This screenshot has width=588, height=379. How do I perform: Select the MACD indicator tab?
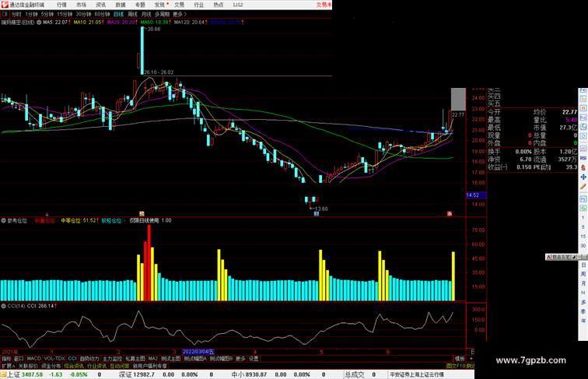(x=33, y=359)
